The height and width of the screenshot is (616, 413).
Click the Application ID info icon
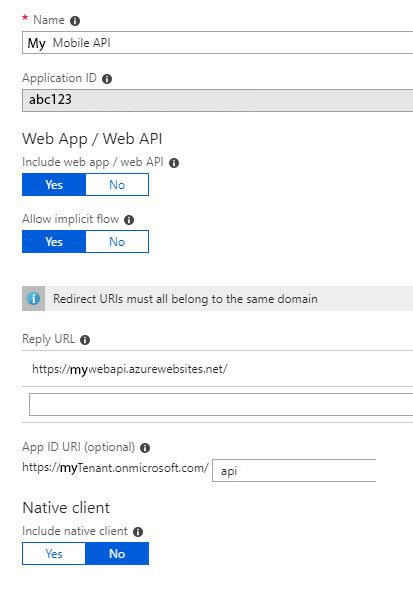pos(107,79)
